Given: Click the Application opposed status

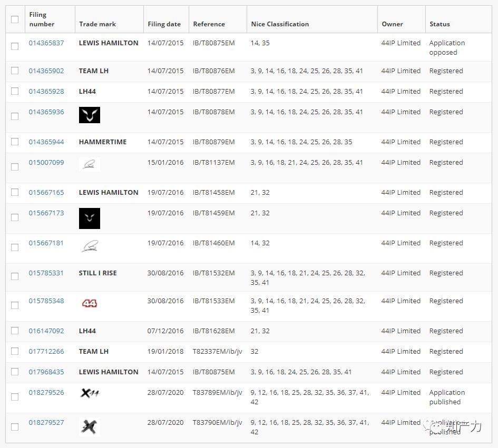Looking at the screenshot, I should click(447, 47).
